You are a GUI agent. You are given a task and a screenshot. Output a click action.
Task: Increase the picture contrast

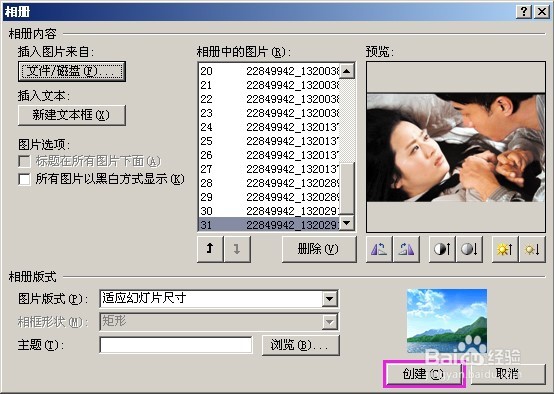point(442,249)
